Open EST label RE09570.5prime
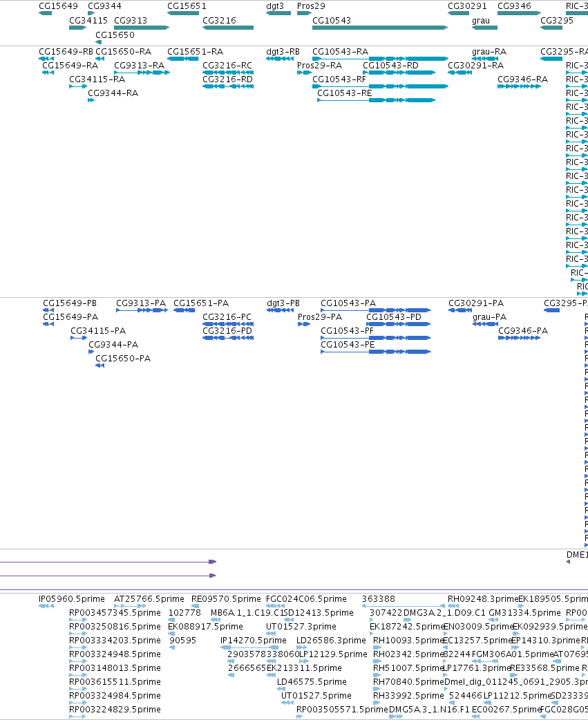The image size is (588, 720). pyautogui.click(x=227, y=599)
